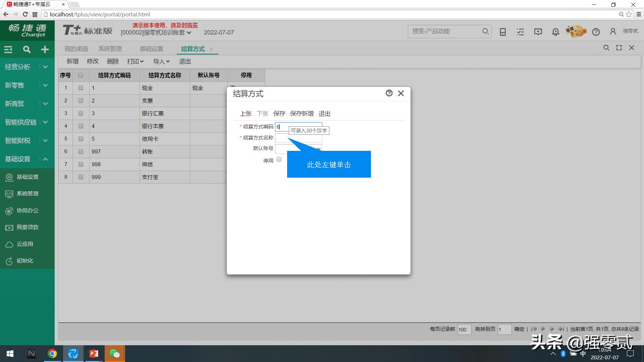Switch to the 我的桌面 tab

76,49
